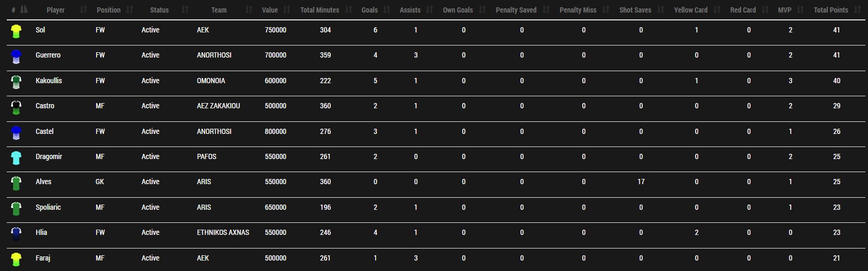Sort table by Total Points column
The height and width of the screenshot is (271, 868).
pos(831,10)
